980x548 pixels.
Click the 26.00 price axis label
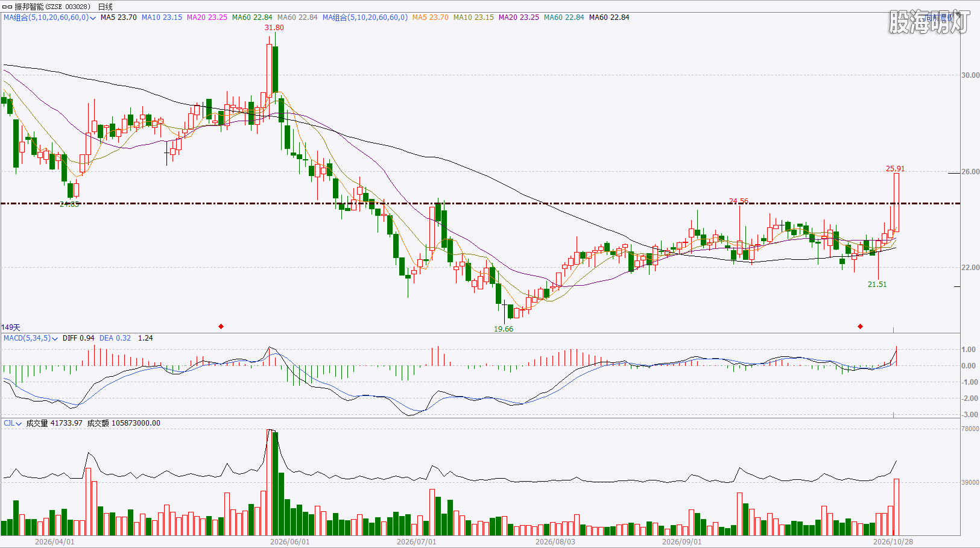pos(970,172)
